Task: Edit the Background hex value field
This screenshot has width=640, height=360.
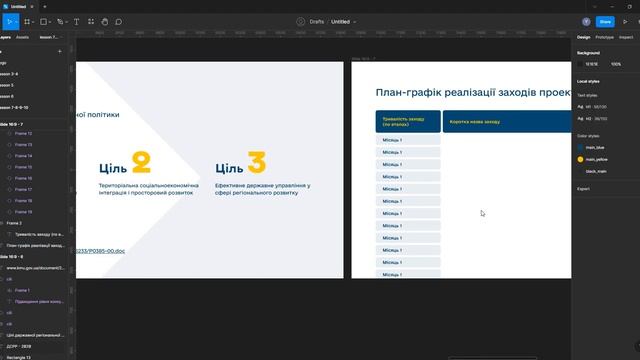Action: [x=592, y=64]
